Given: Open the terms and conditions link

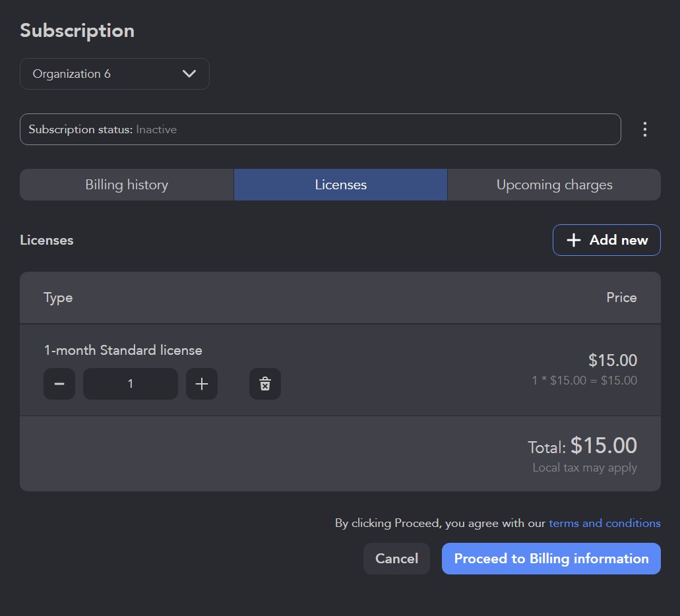Looking at the screenshot, I should 604,523.
